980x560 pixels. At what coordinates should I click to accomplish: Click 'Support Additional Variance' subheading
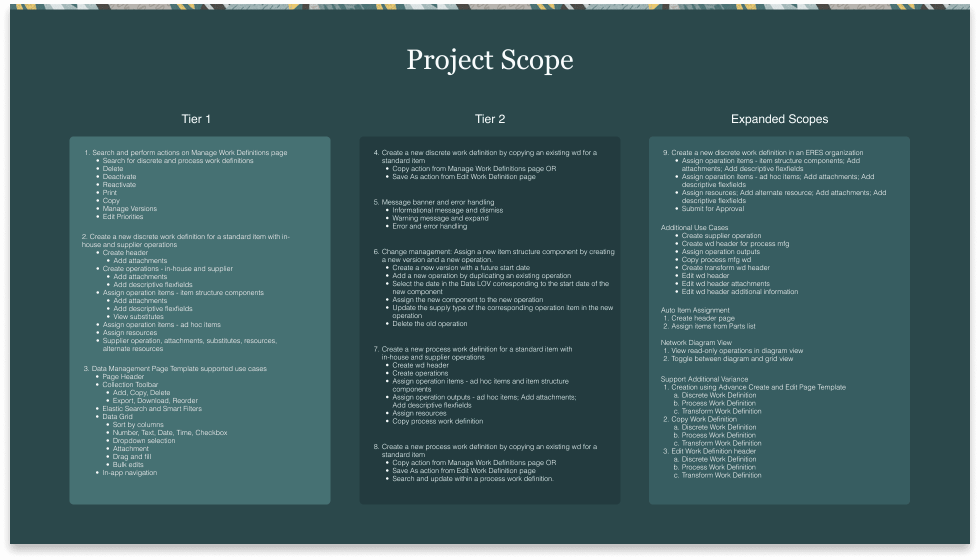coord(704,379)
